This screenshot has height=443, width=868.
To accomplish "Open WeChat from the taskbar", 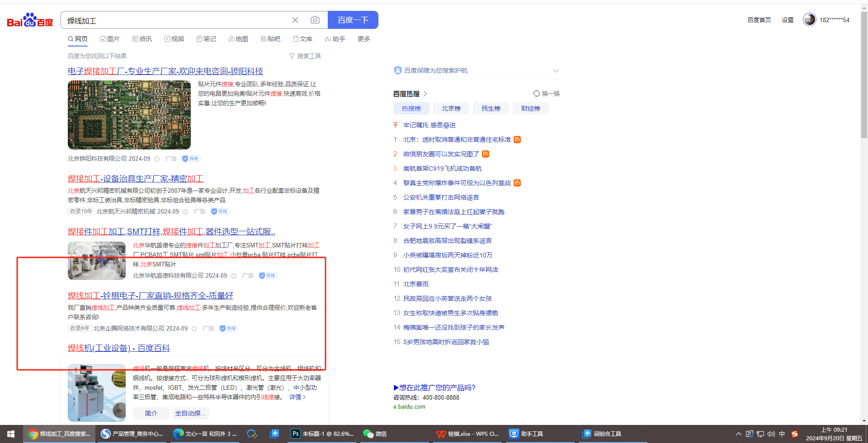I will click(375, 434).
